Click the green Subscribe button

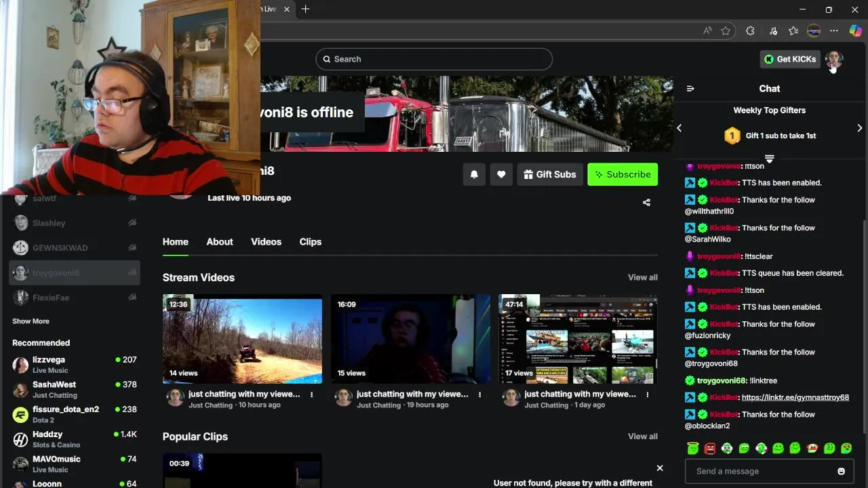(x=623, y=174)
